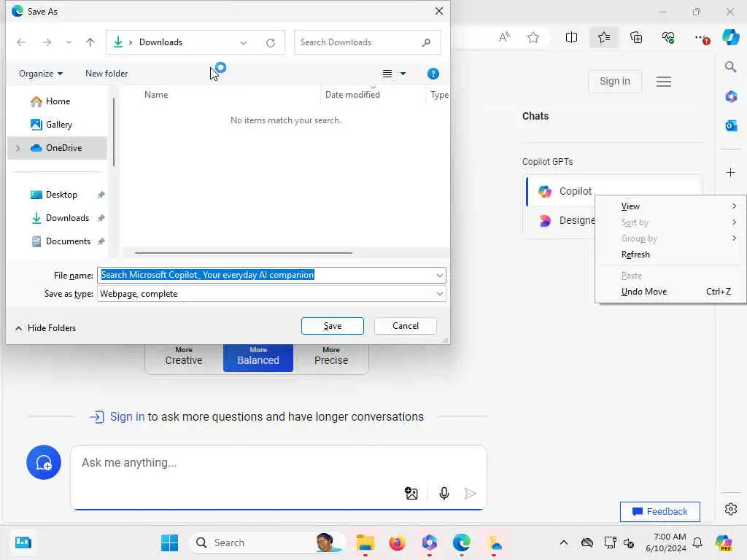
Task: Open File Explorer from taskbar
Action: 365,542
